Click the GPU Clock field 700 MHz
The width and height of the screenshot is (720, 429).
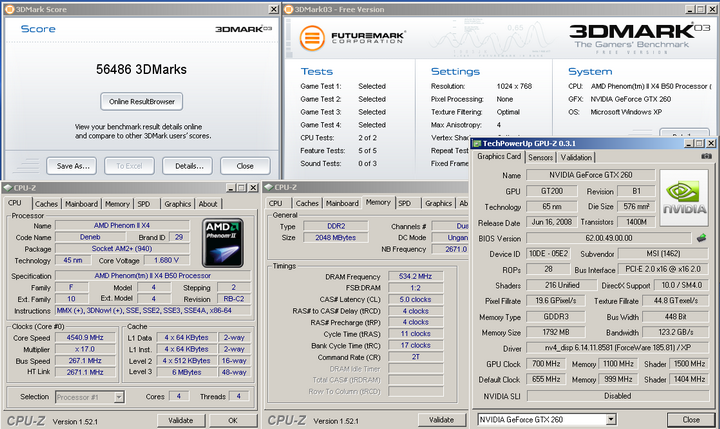[546, 364]
